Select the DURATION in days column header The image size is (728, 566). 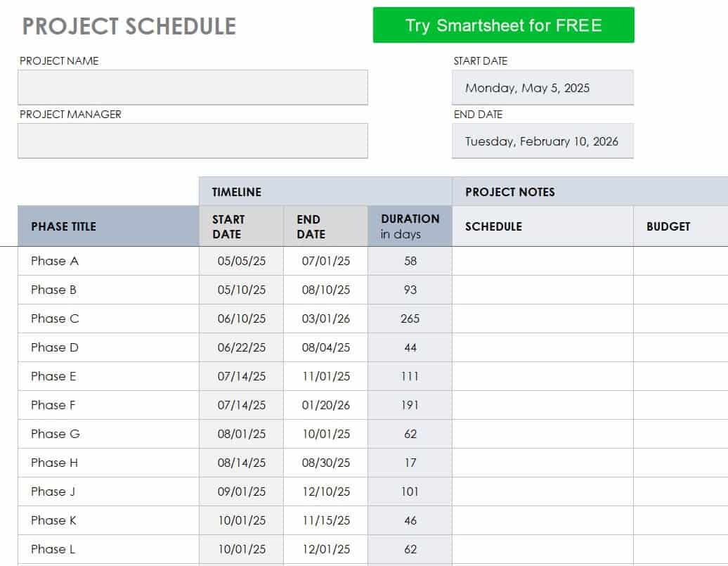[x=410, y=226]
